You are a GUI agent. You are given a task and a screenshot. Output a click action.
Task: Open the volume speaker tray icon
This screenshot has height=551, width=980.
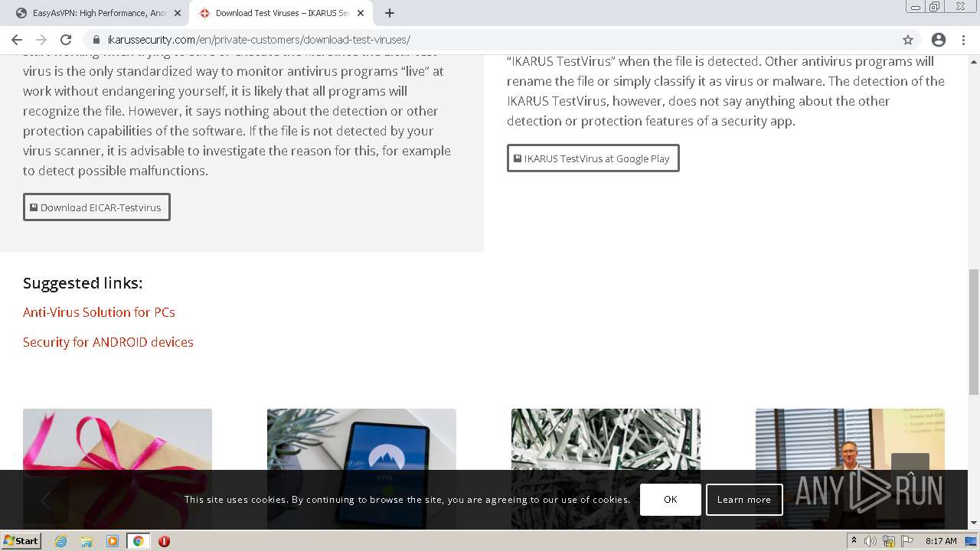871,541
